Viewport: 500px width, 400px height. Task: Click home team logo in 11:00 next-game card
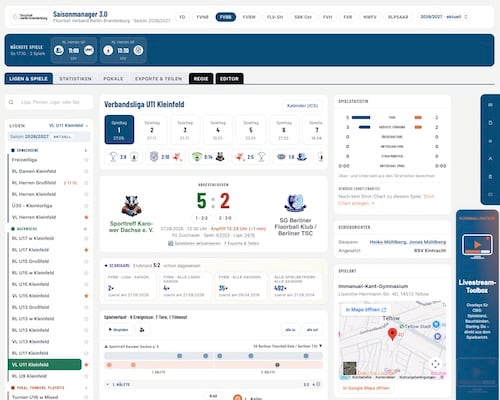[59, 50]
